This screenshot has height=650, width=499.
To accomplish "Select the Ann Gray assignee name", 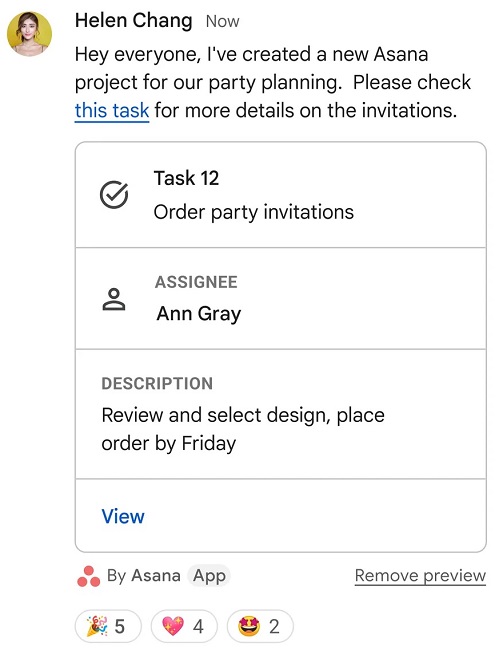I will [x=199, y=314].
